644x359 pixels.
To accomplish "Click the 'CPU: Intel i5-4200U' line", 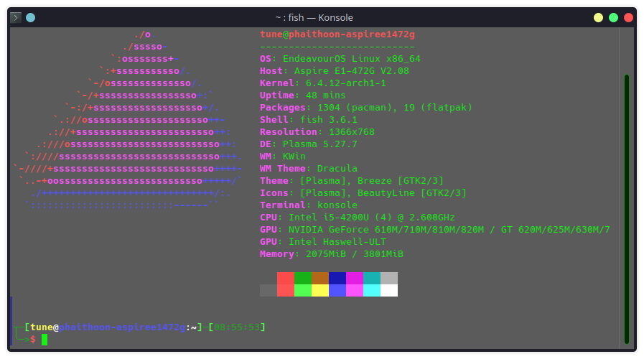I will pos(358,218).
